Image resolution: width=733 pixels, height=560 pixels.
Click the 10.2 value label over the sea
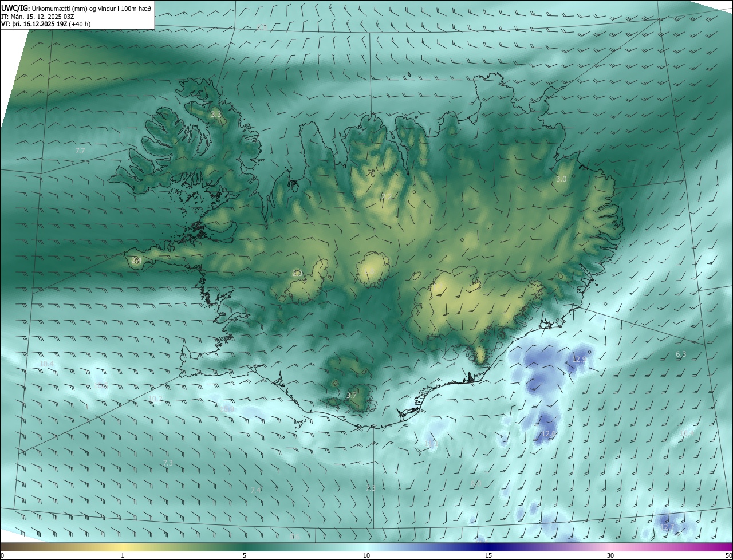[x=156, y=399]
